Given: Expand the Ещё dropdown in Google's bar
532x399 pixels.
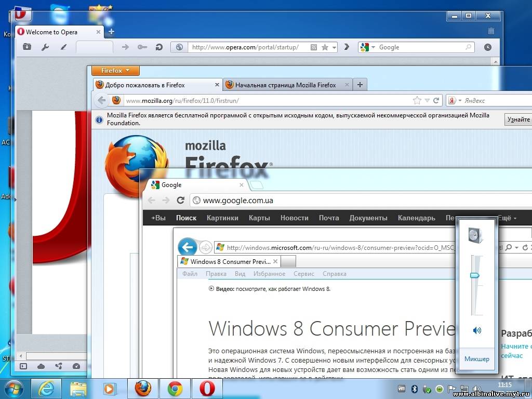Looking at the screenshot, I should 507,218.
